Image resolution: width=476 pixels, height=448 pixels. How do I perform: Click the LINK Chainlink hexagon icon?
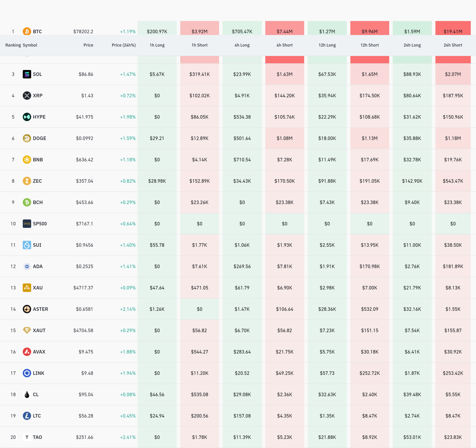tap(27, 373)
